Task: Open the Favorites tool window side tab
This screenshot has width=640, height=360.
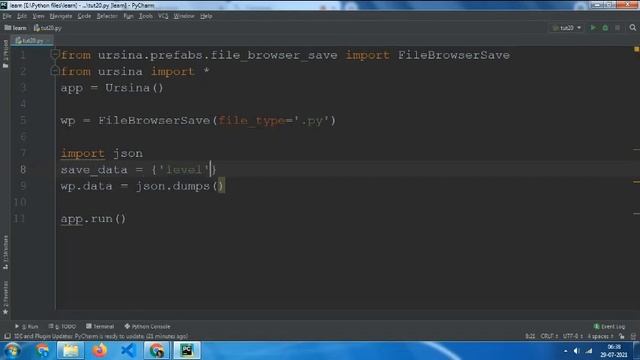Action: [x=5, y=297]
